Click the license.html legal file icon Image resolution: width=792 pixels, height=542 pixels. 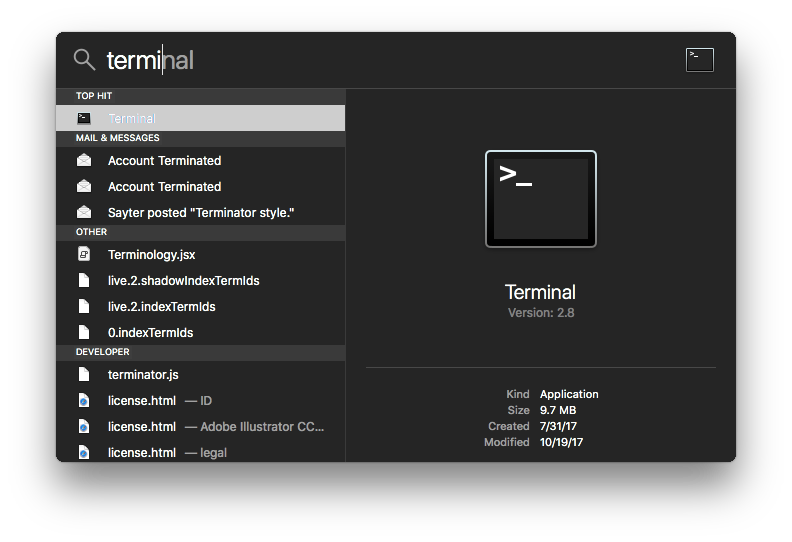click(x=84, y=452)
